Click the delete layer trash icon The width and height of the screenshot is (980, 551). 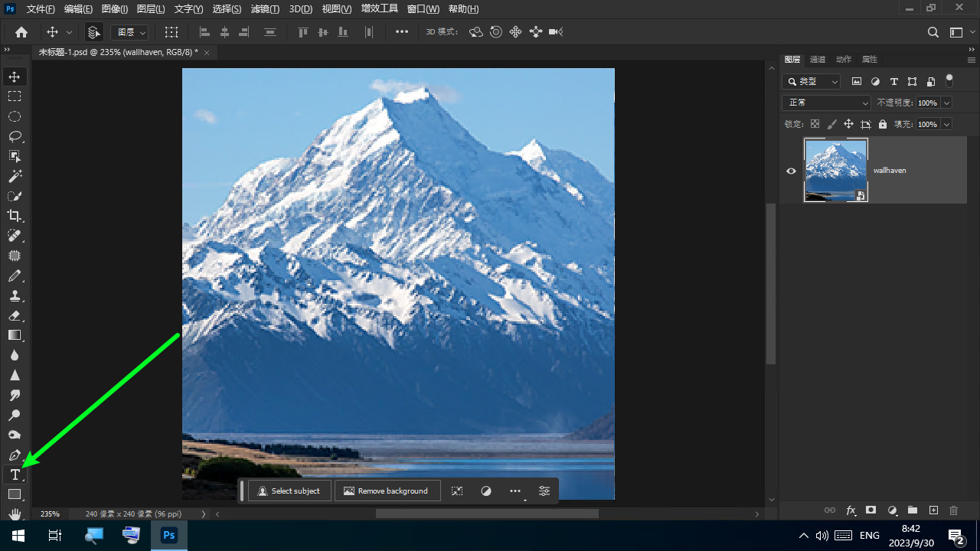[x=953, y=510]
